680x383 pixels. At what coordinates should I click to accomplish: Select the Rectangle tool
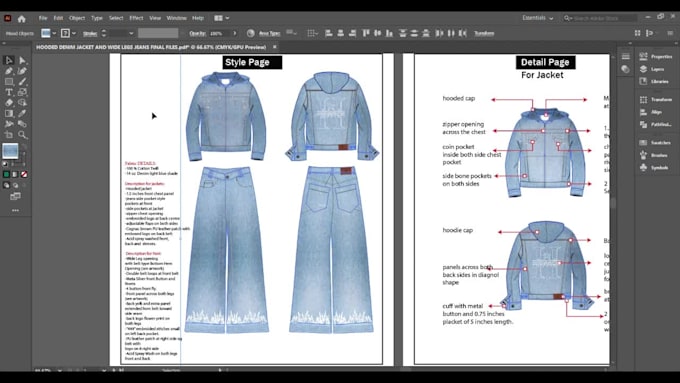[9, 82]
